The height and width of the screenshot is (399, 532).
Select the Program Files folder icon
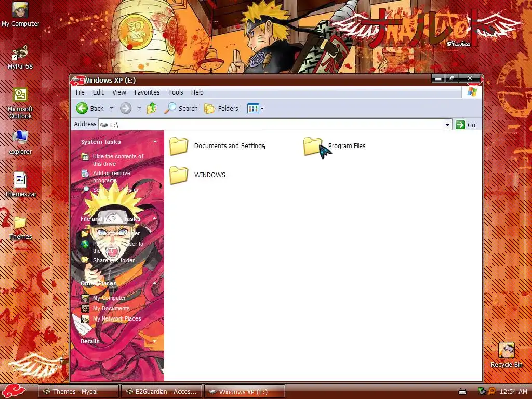[x=312, y=146]
